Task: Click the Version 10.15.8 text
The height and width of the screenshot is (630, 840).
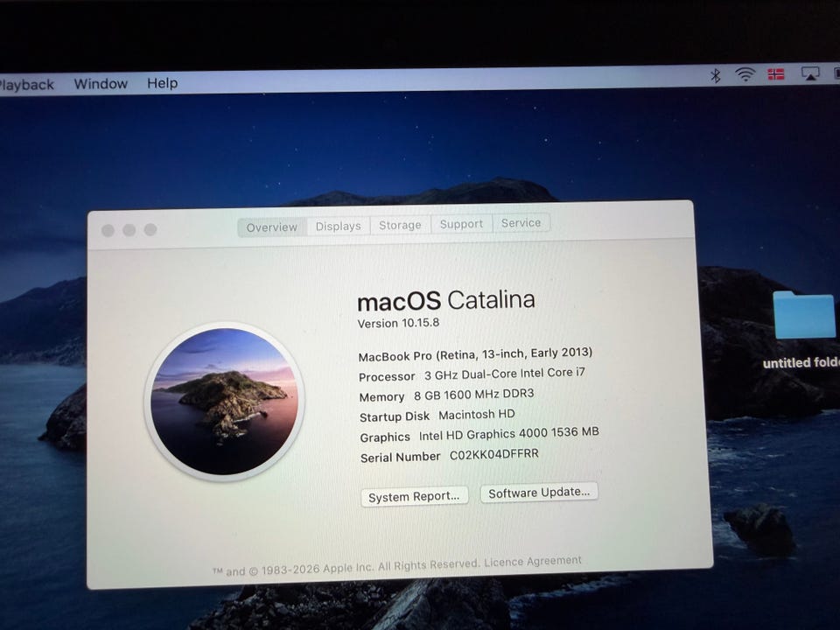Action: click(x=398, y=323)
